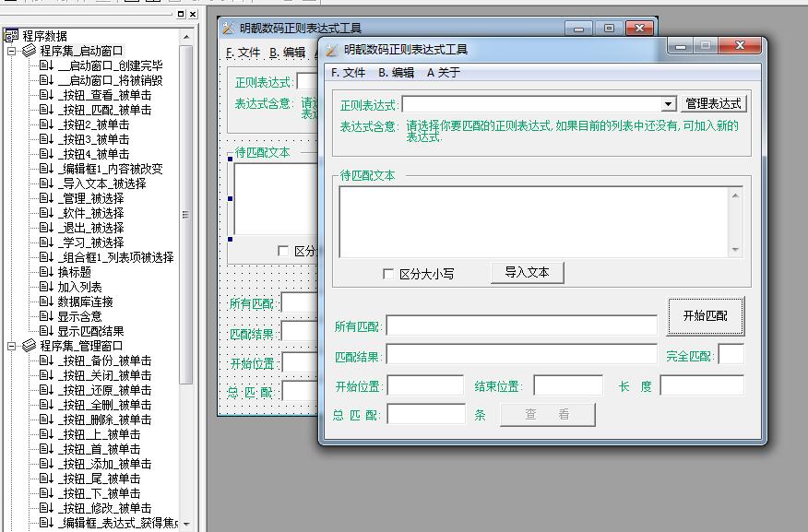
Task: Click the 结束位置 input field
Action: pos(568,385)
